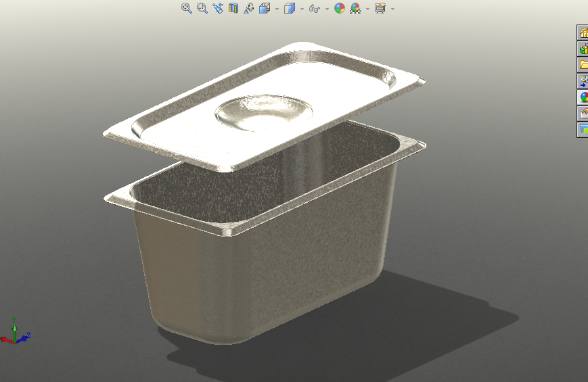Click the X-Y-Z coordinate triad
588x382 pixels.
[15, 331]
